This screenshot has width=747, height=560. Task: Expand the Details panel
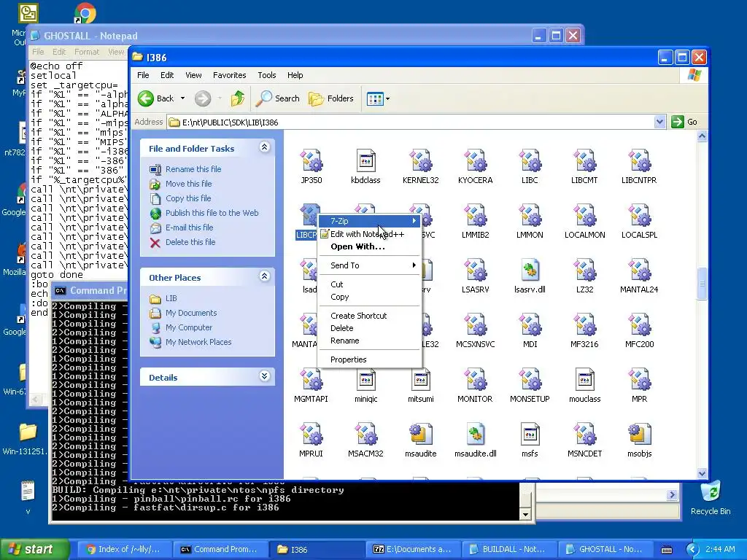pyautogui.click(x=264, y=376)
